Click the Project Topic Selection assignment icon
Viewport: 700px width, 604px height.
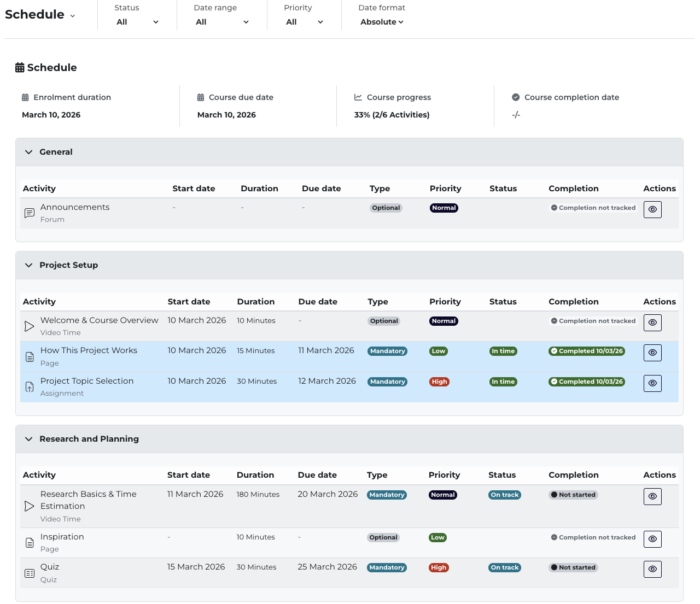tap(30, 387)
